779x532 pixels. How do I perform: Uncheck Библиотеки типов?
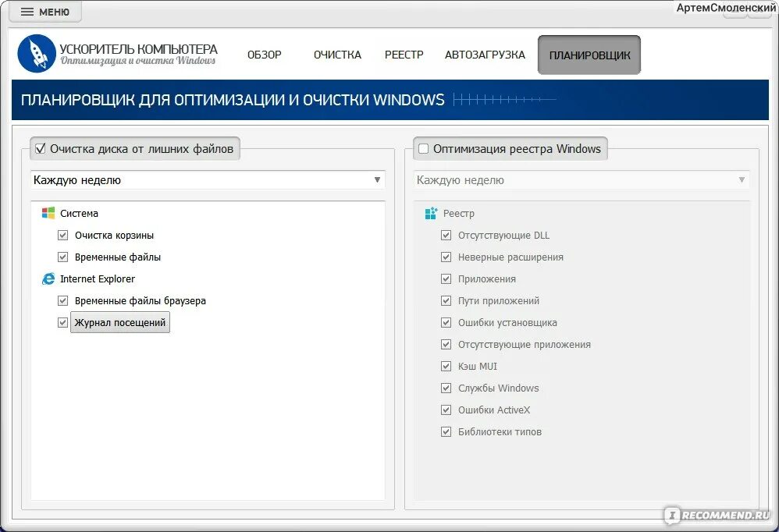tap(446, 431)
